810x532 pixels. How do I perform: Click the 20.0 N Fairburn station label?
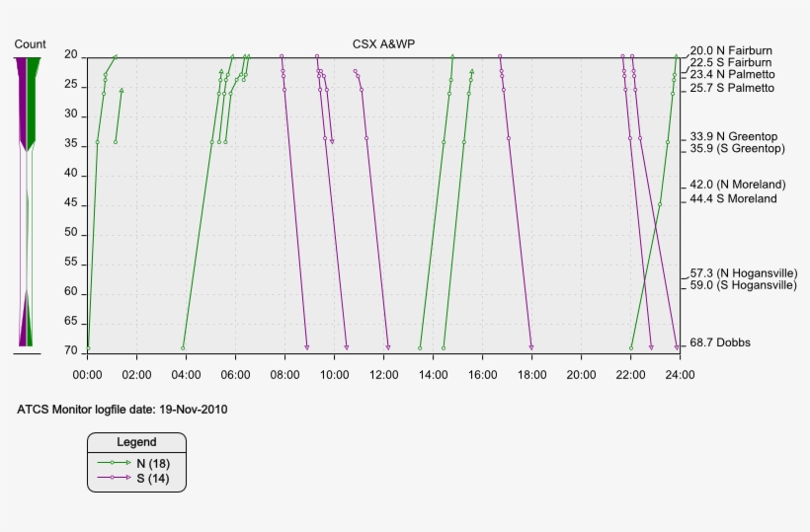tap(731, 50)
